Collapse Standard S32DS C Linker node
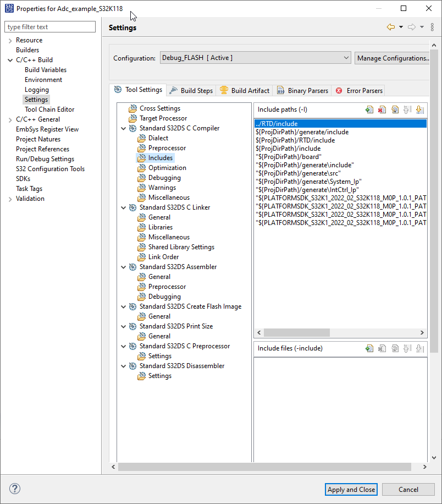Screen dimensions: 442x504 tap(123, 207)
